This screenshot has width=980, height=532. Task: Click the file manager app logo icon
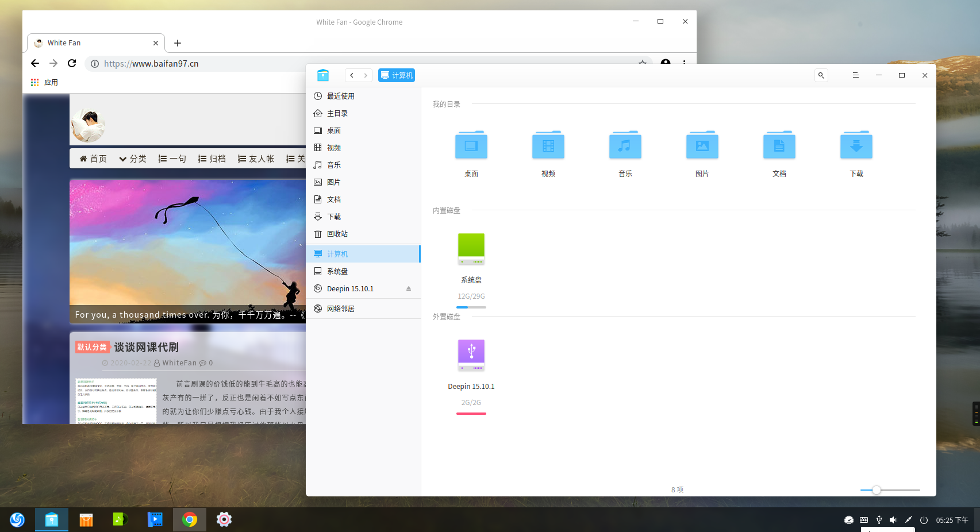click(x=323, y=75)
